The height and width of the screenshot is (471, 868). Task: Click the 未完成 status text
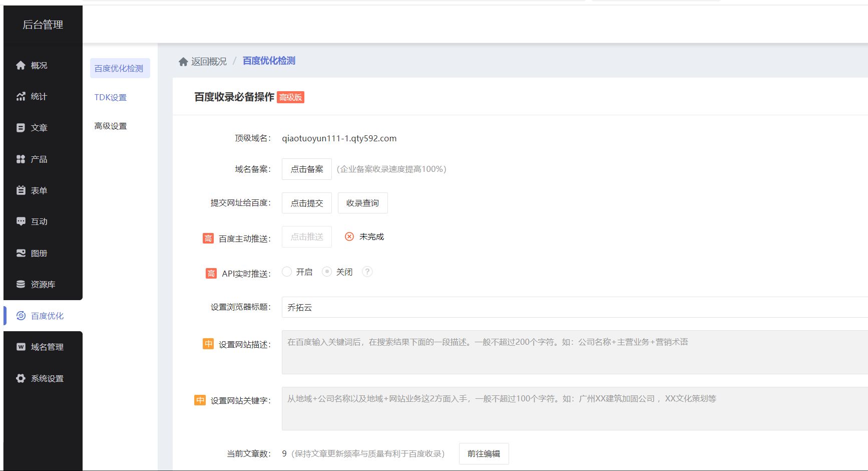(371, 237)
